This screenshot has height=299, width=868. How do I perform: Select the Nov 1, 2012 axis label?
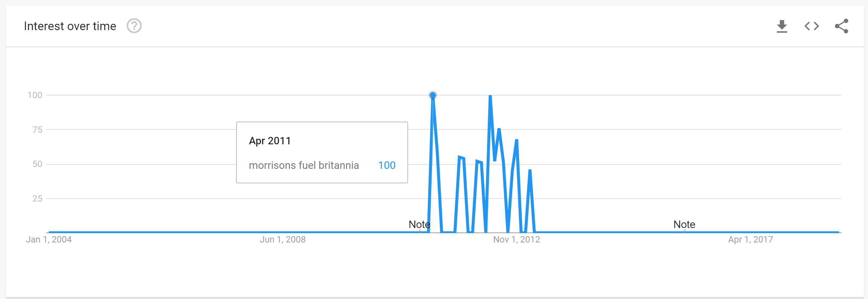pos(517,239)
